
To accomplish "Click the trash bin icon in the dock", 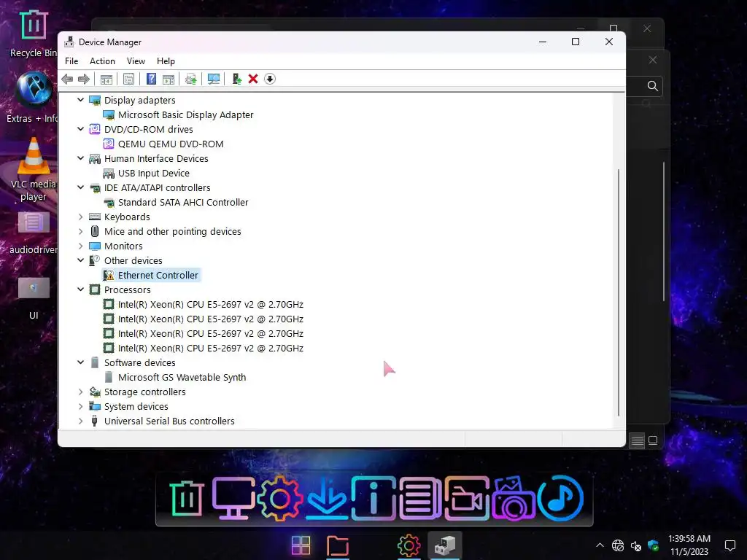I will point(187,498).
